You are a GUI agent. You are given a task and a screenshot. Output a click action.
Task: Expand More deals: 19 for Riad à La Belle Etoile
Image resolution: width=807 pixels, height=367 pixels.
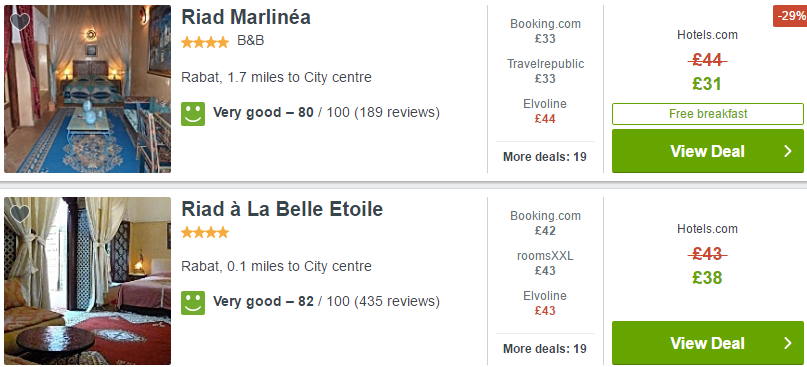pos(545,348)
